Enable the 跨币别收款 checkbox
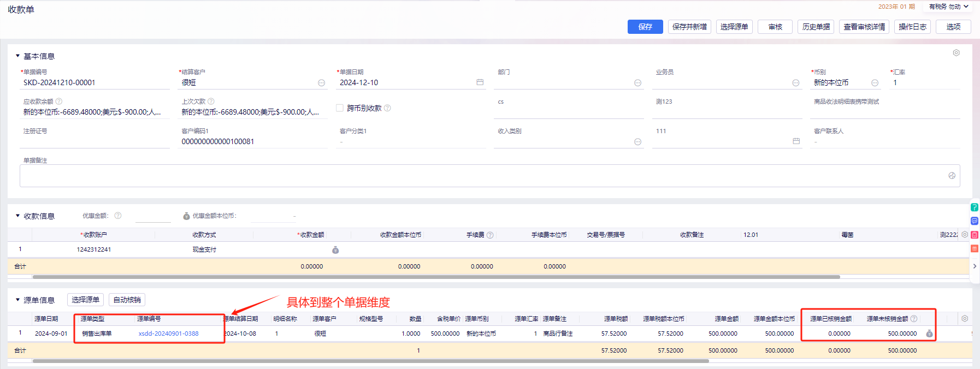This screenshot has height=369, width=980. tap(340, 108)
